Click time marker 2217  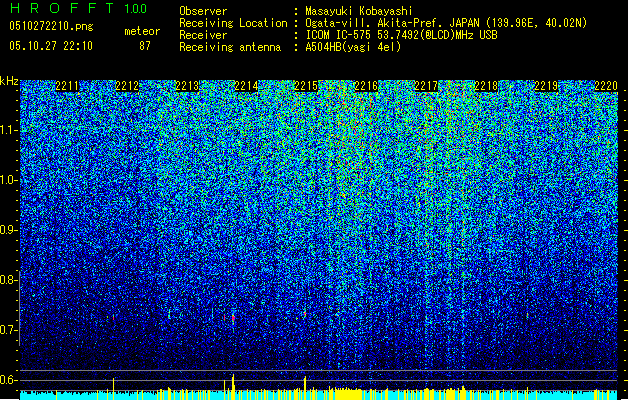pos(426,86)
